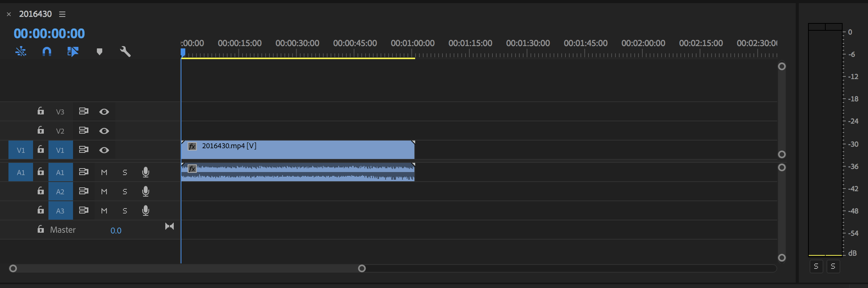Click the solo button below the audio meters
The height and width of the screenshot is (288, 868).
[x=816, y=266]
